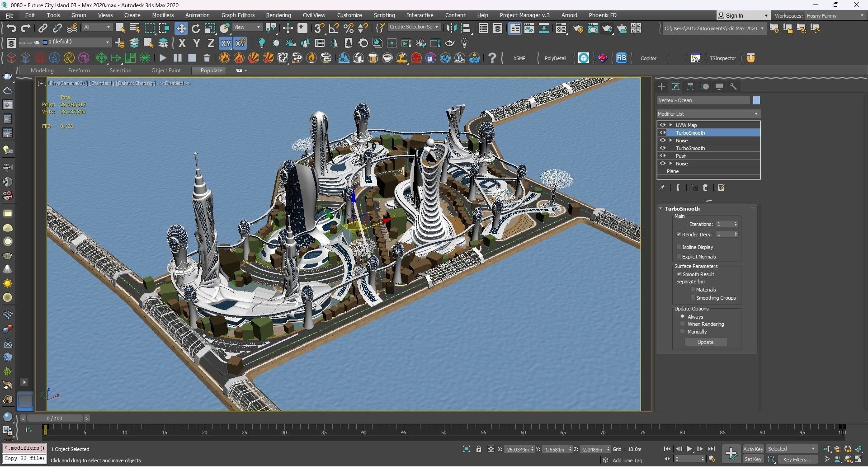
Task: Click the TSInspector toolbar button
Action: coord(722,58)
